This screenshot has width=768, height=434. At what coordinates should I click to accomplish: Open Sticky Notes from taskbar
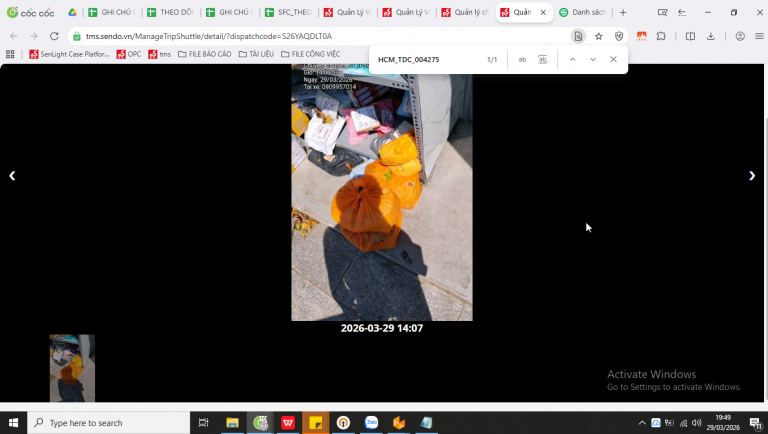tap(316, 423)
